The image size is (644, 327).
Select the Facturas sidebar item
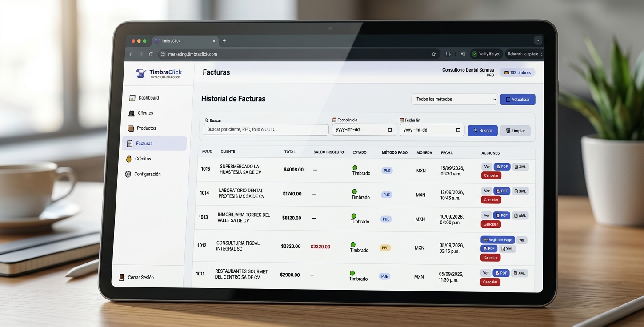point(154,144)
